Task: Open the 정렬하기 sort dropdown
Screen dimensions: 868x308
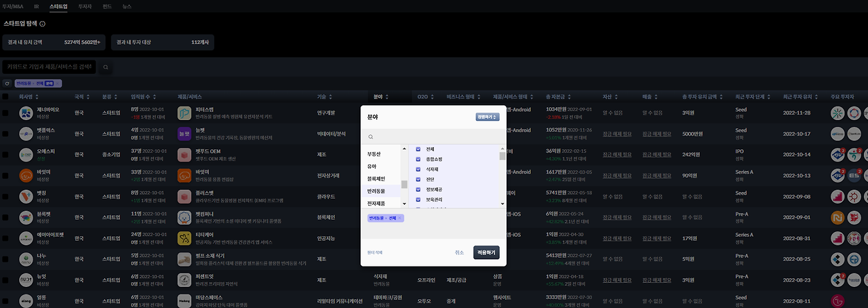Action: 488,117
